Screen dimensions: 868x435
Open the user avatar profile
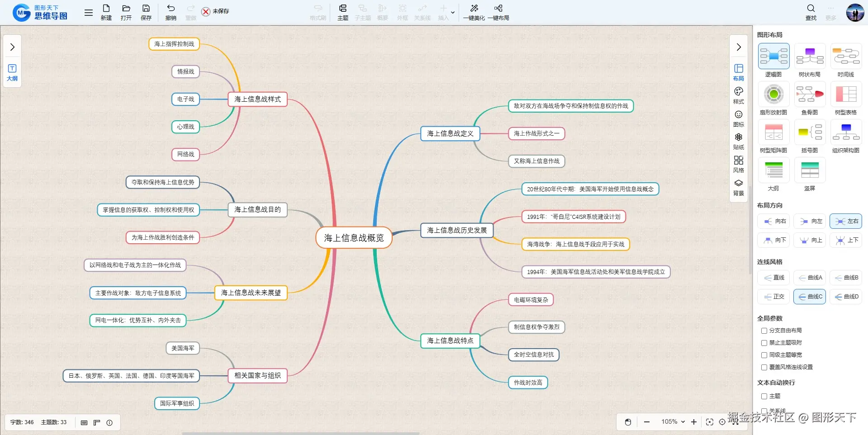tap(855, 13)
